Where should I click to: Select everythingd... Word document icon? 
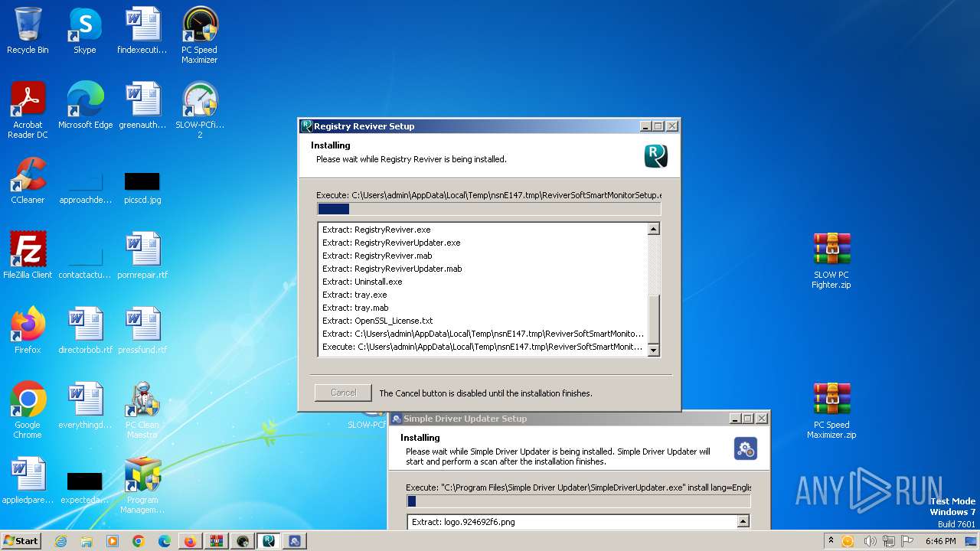coord(85,406)
